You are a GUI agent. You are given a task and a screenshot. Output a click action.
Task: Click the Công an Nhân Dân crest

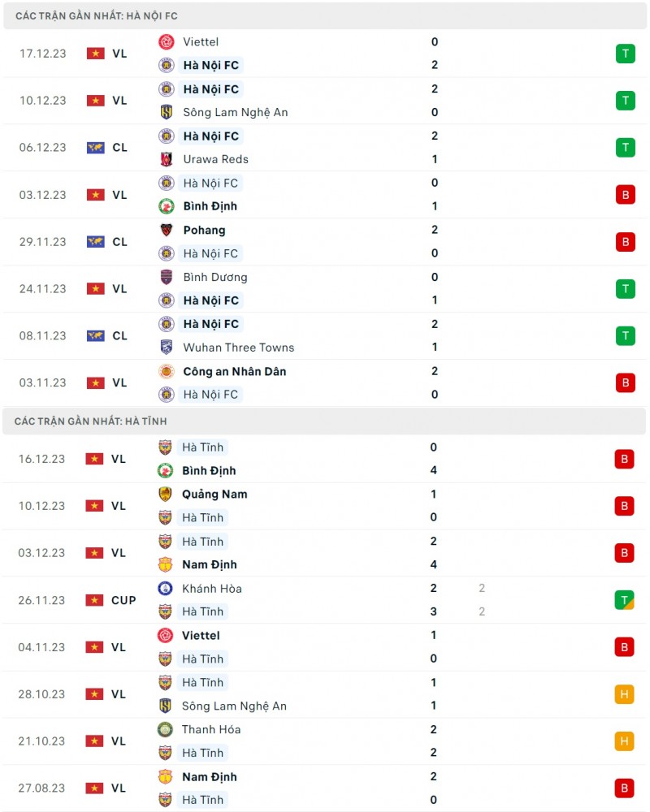click(x=166, y=371)
